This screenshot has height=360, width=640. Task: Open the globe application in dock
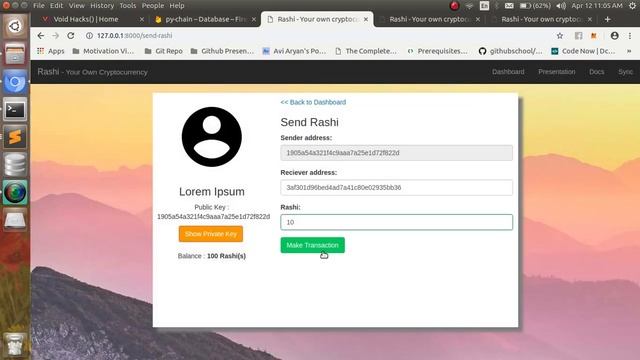coord(15,193)
